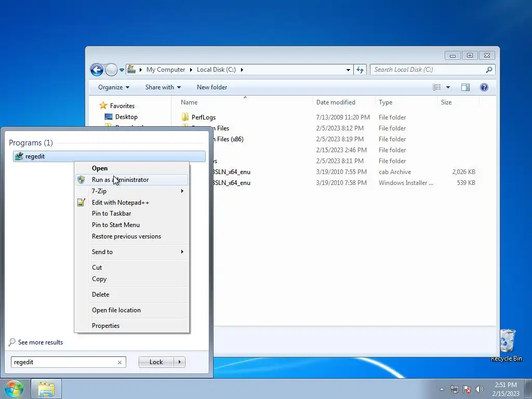Click the magnifier icon in the Search Local Disk box
The image size is (532, 399).
tap(489, 70)
